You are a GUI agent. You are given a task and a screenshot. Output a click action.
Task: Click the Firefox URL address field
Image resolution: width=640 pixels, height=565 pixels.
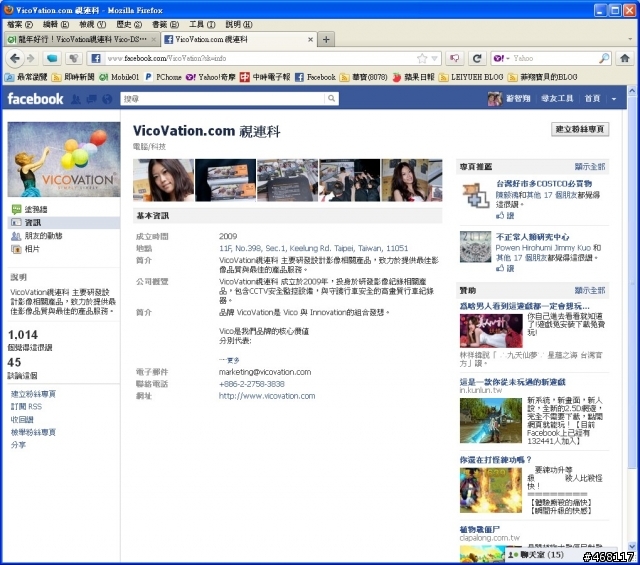[x=260, y=58]
